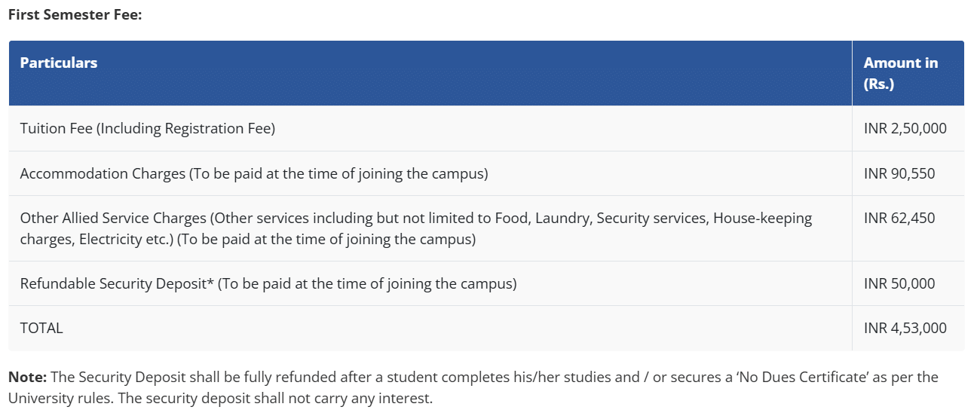Click the INR 2,50,000 amount cell
This screenshot has width=980, height=416.
tap(905, 129)
